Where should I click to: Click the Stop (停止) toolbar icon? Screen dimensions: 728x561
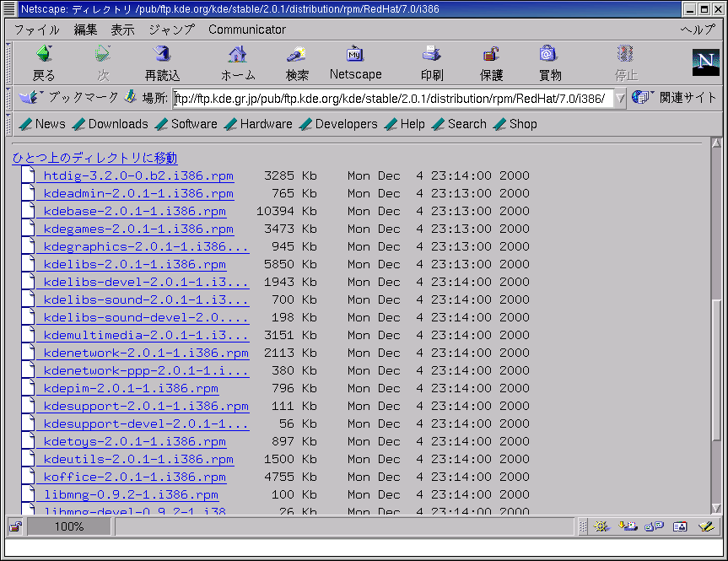625,54
